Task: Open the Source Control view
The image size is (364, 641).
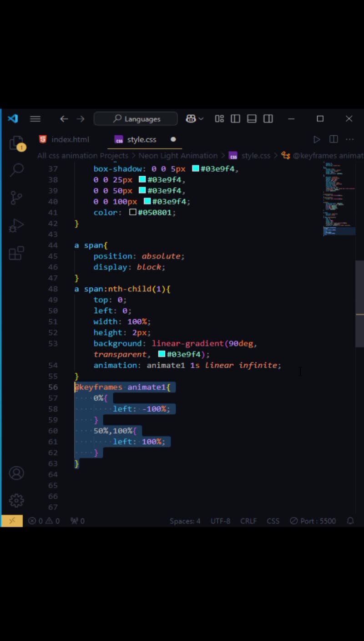Action: click(16, 198)
